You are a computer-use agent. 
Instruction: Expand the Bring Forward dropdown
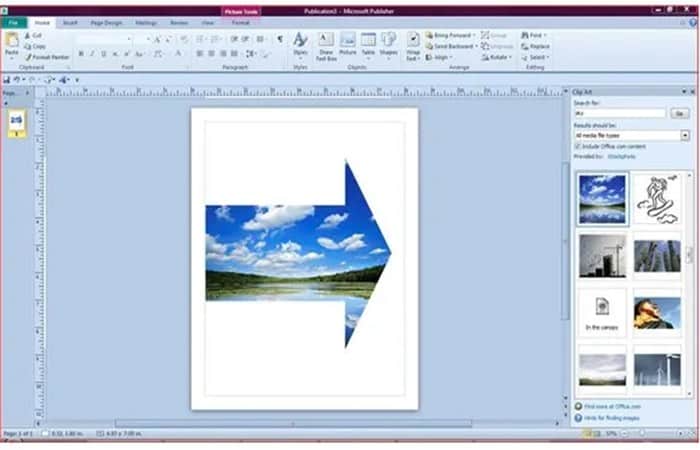tap(474, 35)
